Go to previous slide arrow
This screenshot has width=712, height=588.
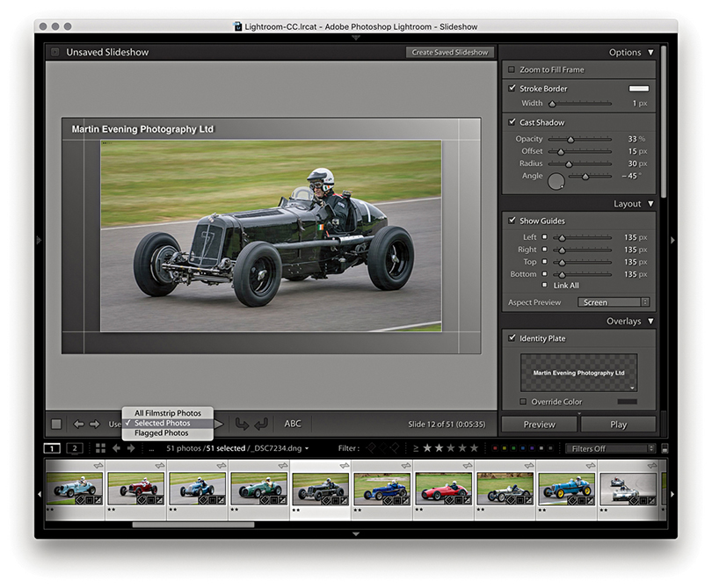tap(78, 424)
